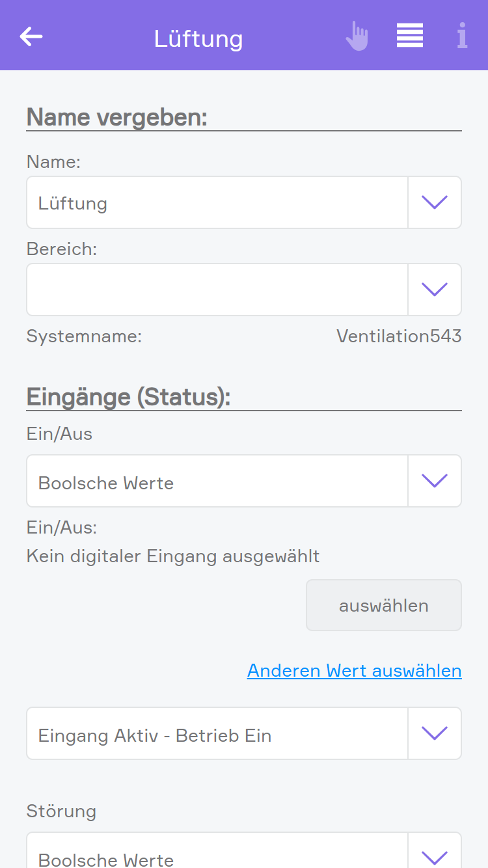Click the 'Eingänge (Status):' section heading

[128, 398]
